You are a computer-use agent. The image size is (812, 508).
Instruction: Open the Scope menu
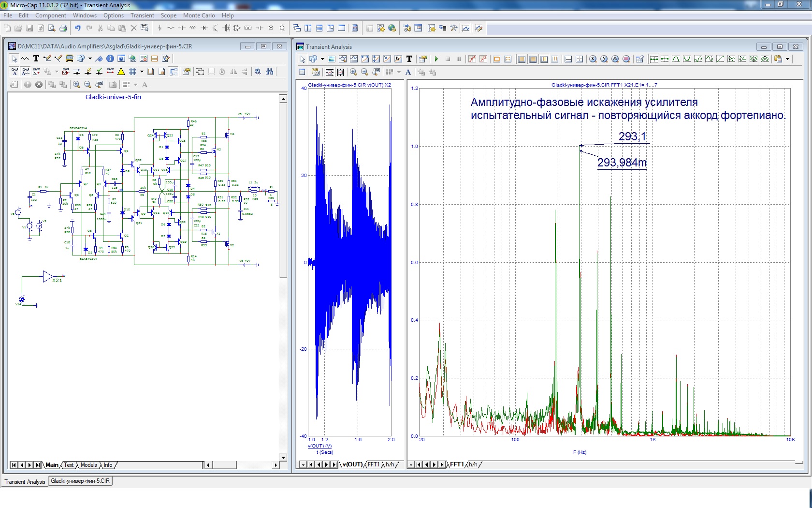(x=169, y=15)
